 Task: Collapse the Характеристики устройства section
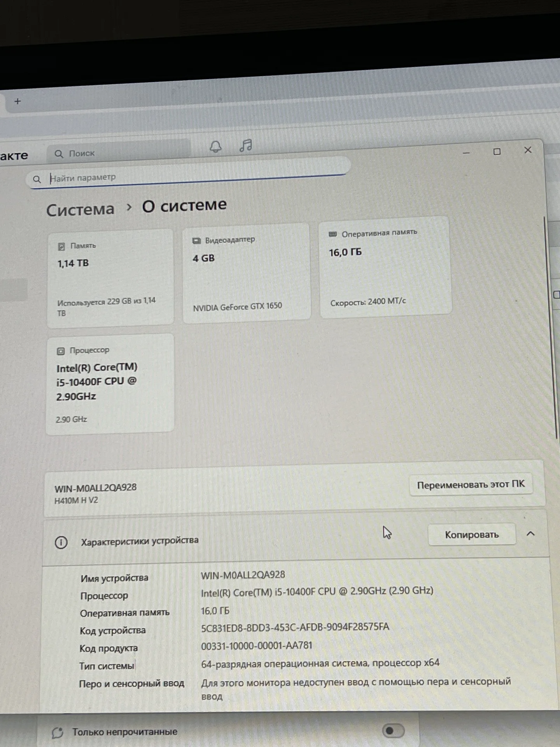[x=530, y=534]
